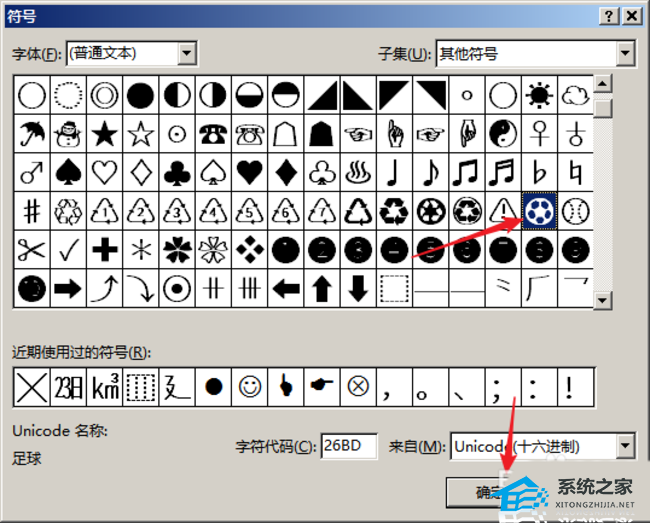Pick the smiley face recent symbol
The height and width of the screenshot is (523, 650).
pos(250,387)
